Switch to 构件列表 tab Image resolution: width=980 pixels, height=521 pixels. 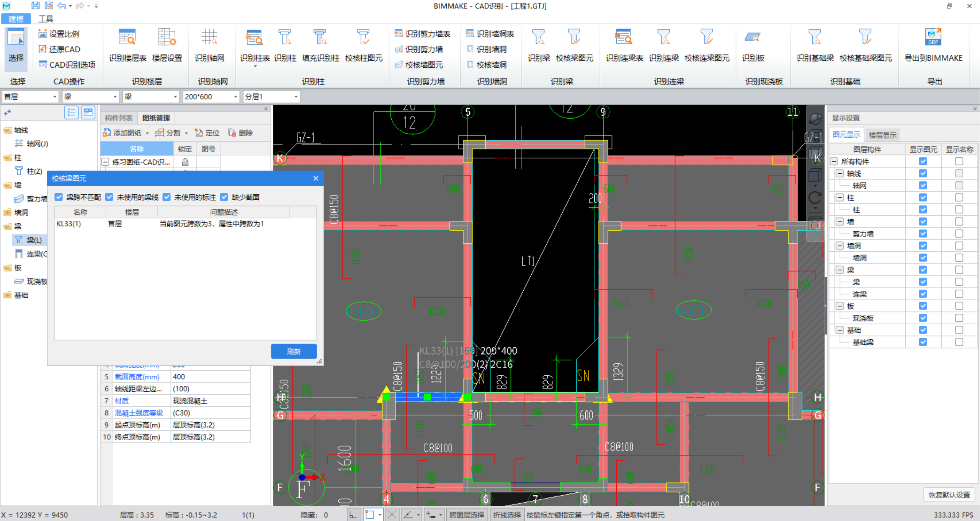coord(119,118)
